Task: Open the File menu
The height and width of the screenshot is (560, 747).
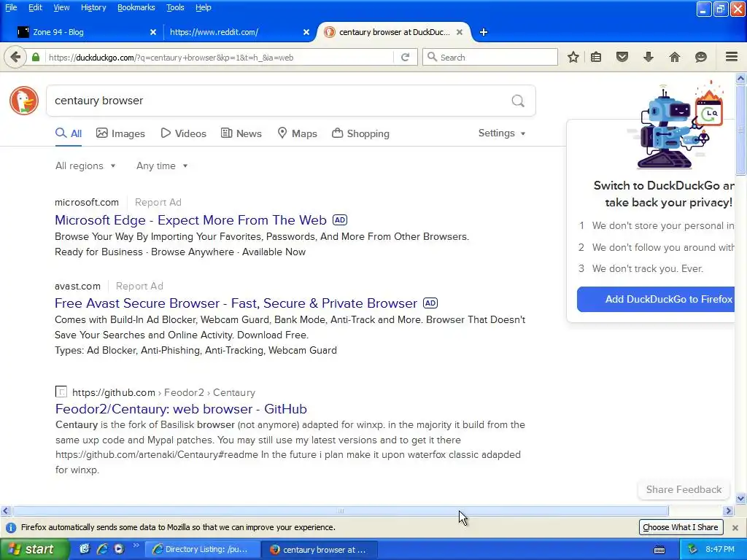Action: (x=11, y=7)
